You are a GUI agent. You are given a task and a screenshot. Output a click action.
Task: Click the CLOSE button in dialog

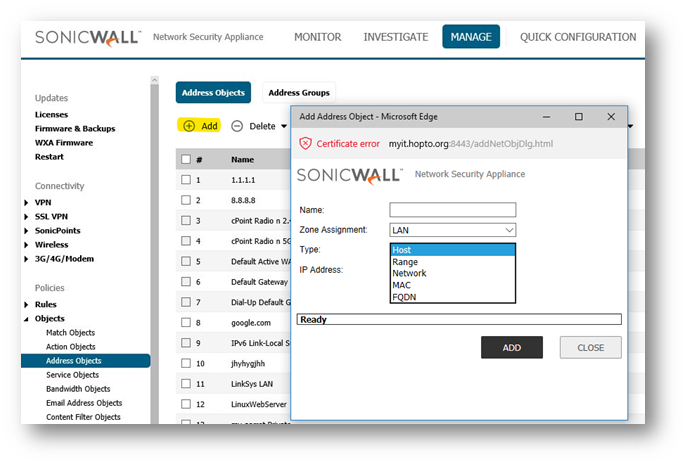coord(591,347)
